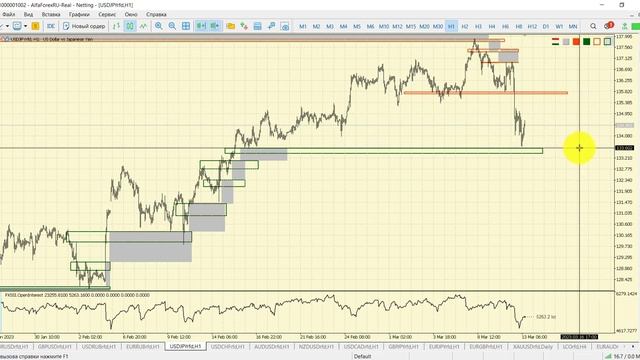This screenshot has height=360, width=640.
Task: Select the M30 timeframe
Action: point(438,26)
